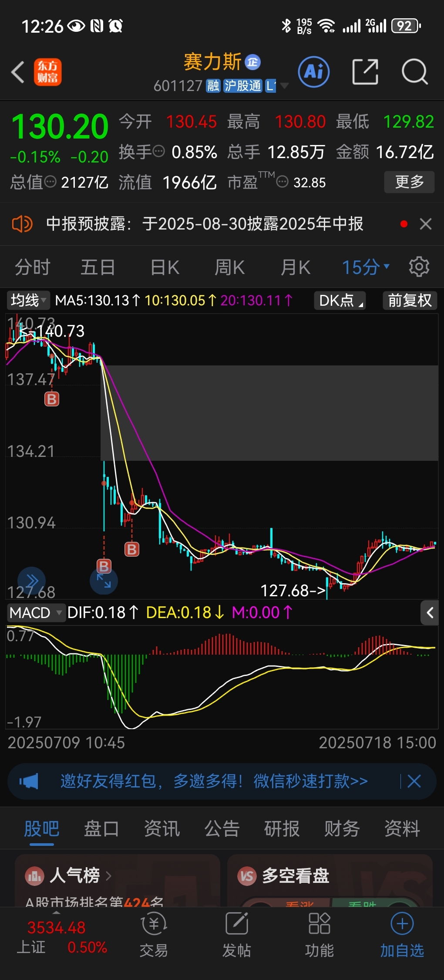Select the 资讯 tab
The height and width of the screenshot is (980, 444).
point(162,828)
